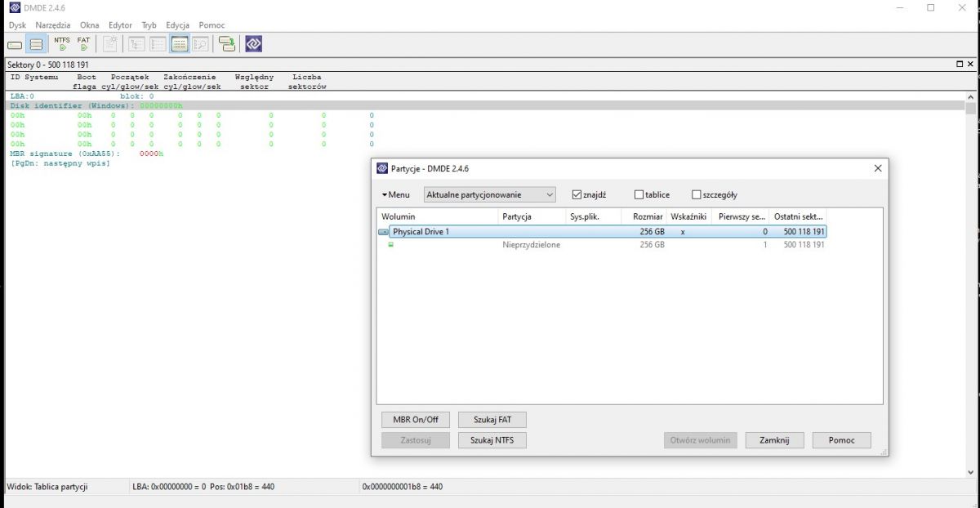Click the 500 118 191 value in Nieprzydzielone row

(804, 245)
